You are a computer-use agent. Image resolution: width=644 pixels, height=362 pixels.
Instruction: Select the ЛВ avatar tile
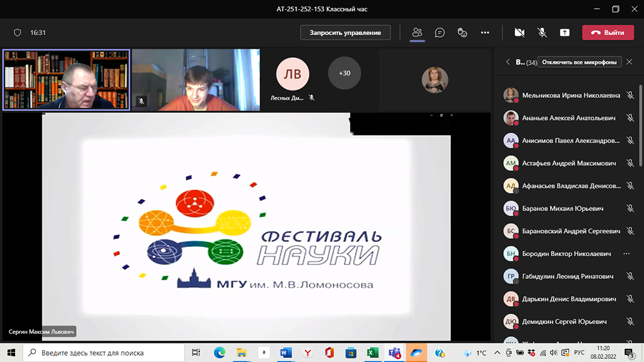[x=292, y=74]
